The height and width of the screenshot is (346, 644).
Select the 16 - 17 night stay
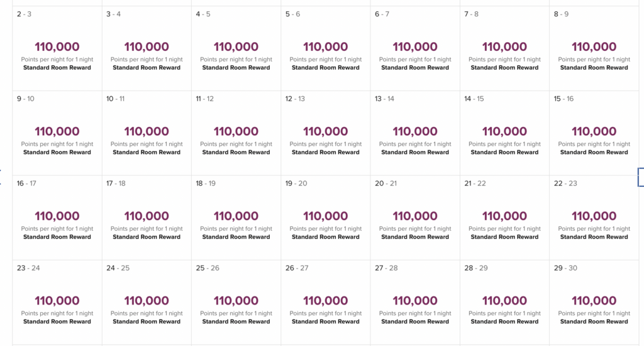point(57,218)
